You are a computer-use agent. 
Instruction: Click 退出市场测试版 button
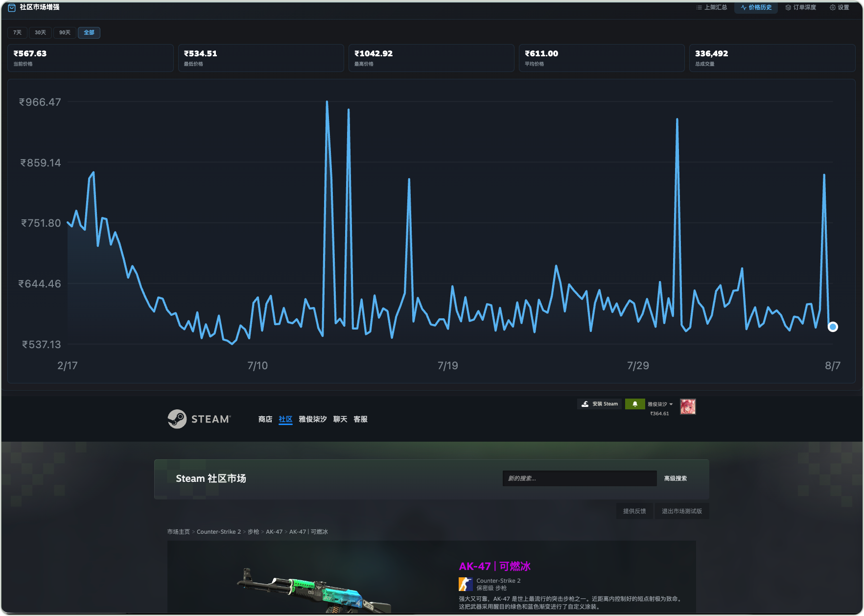point(682,511)
